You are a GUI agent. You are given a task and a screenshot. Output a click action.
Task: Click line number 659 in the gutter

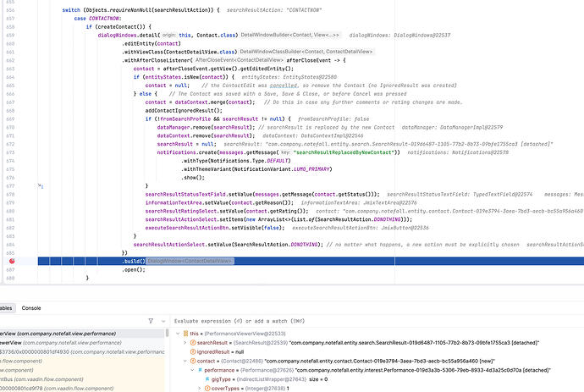(x=10, y=35)
